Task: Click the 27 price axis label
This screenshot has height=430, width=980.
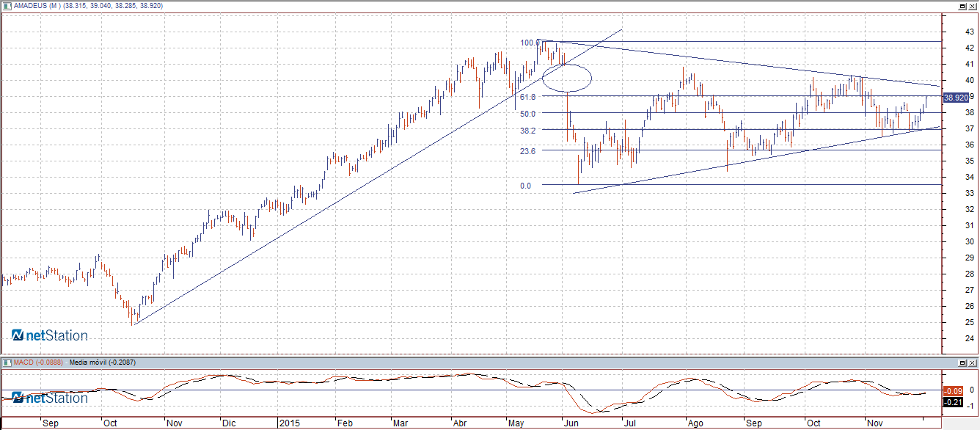Action: (969, 290)
